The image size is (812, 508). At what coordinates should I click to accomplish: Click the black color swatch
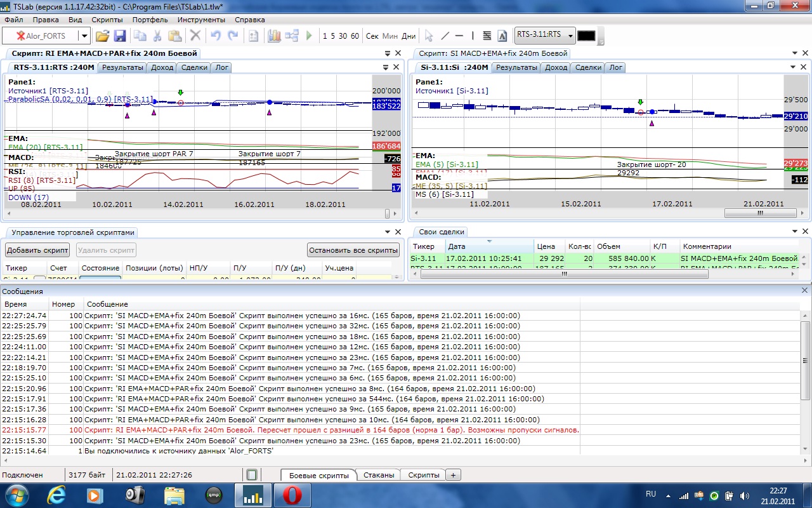click(x=586, y=36)
